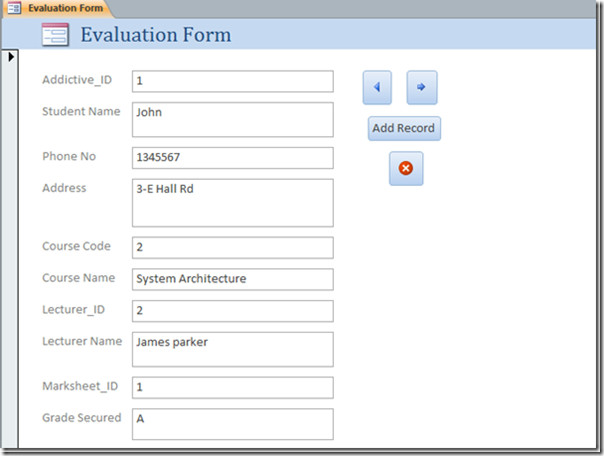Screen dimensions: 604x456
Task: Click the Phone No field with 1345567
Action: pos(233,158)
